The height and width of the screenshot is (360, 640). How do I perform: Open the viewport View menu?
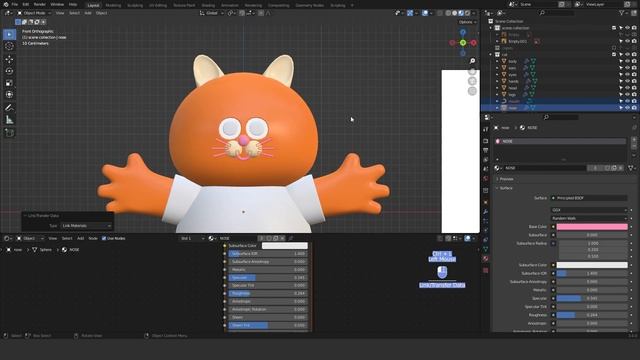tap(60, 13)
